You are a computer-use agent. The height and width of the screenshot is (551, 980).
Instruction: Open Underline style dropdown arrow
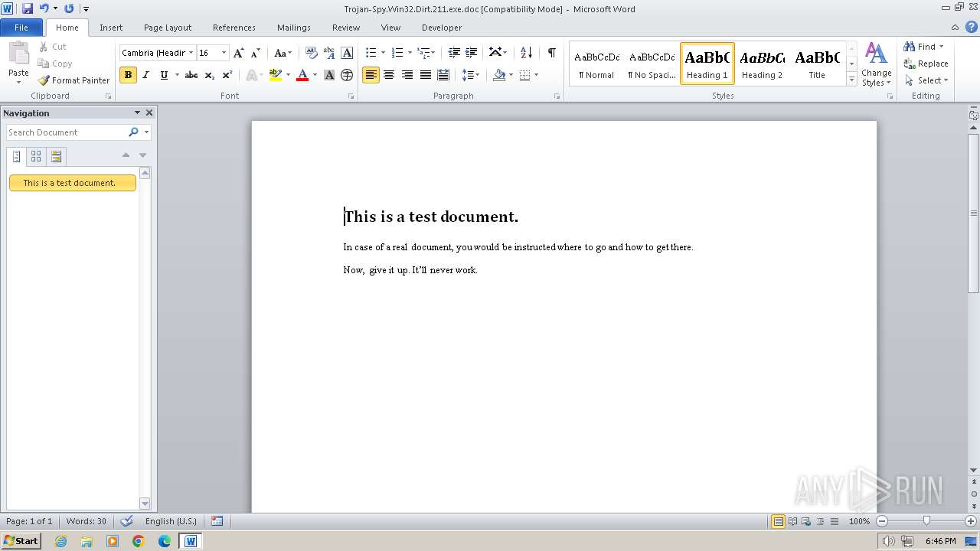tap(177, 75)
